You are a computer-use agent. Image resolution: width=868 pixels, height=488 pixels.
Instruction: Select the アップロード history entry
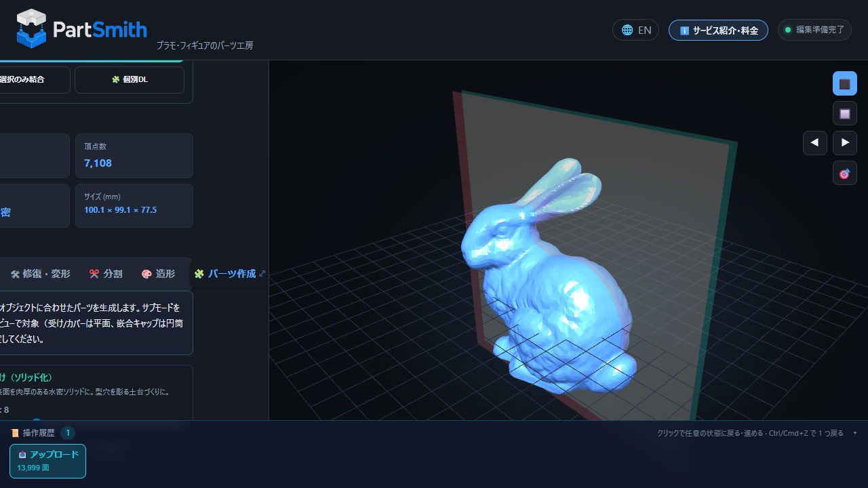47,461
